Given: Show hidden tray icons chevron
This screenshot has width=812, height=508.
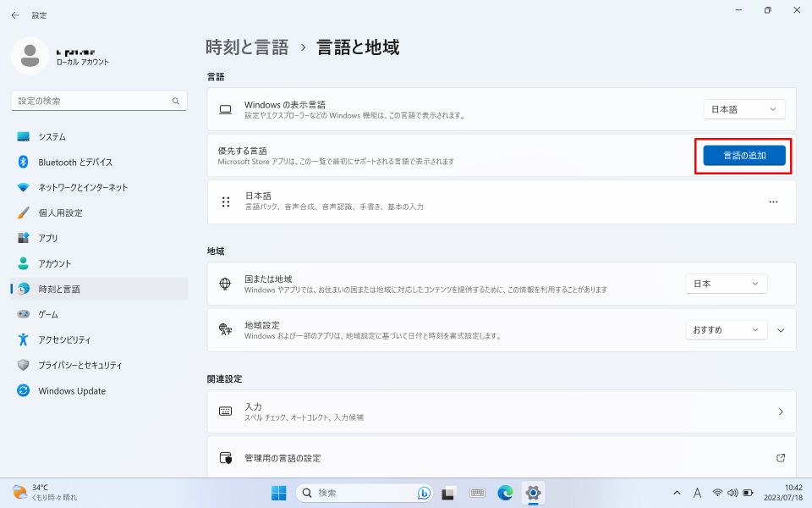Looking at the screenshot, I should pyautogui.click(x=677, y=493).
